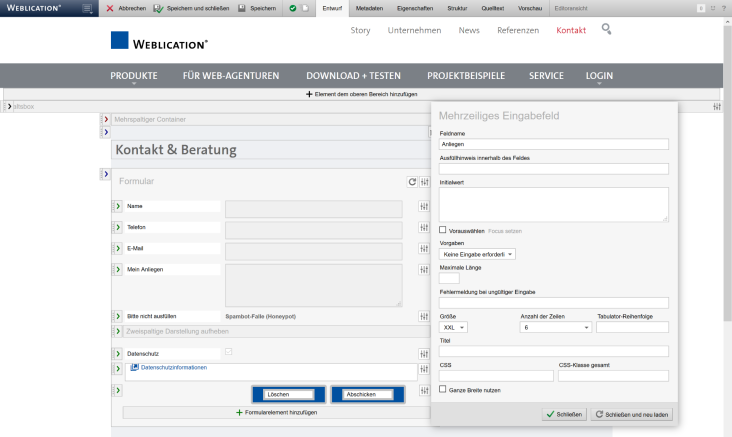732x437 pixels.
Task: Expand the Bitte nicht ausfüllen row
Action: coord(118,316)
